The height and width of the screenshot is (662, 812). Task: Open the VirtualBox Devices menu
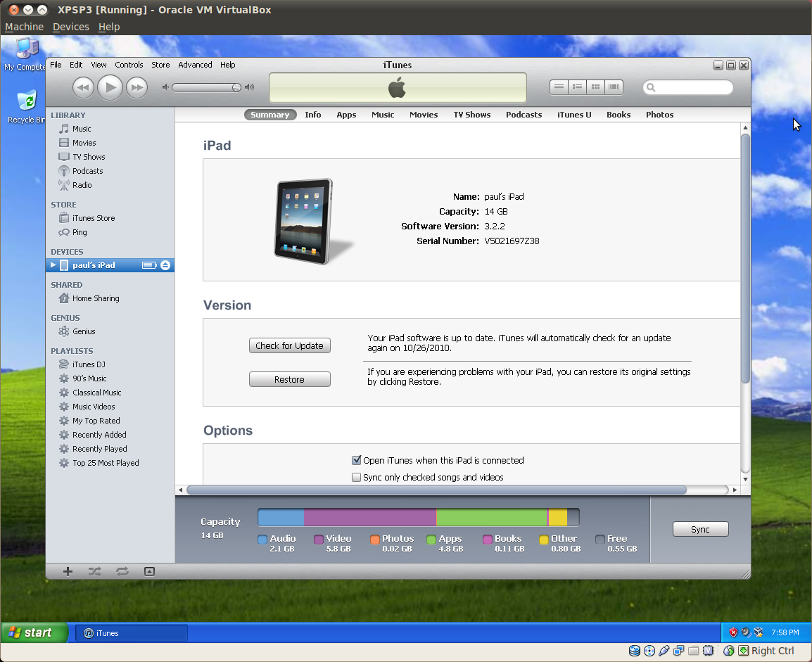pos(71,27)
